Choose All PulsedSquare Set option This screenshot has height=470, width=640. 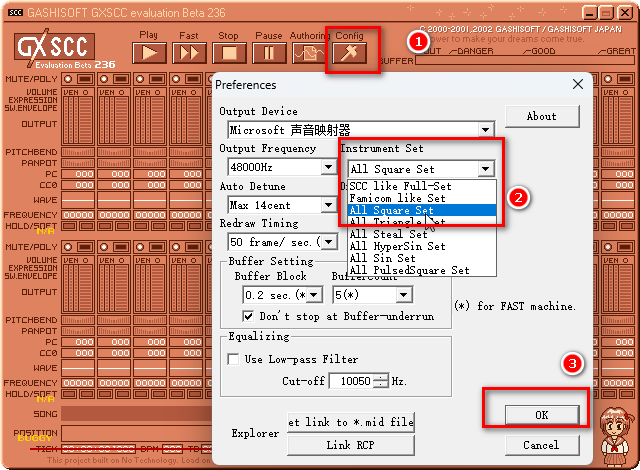pos(422,270)
